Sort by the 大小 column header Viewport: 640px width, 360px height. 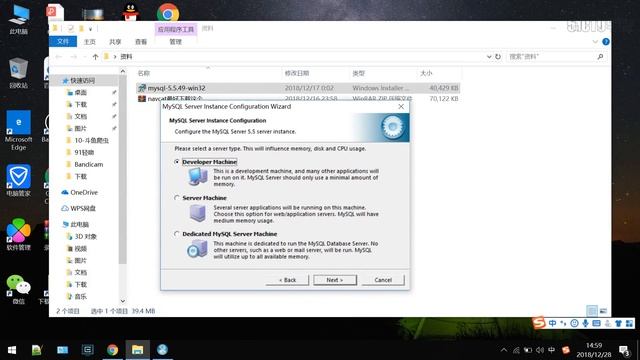point(426,73)
